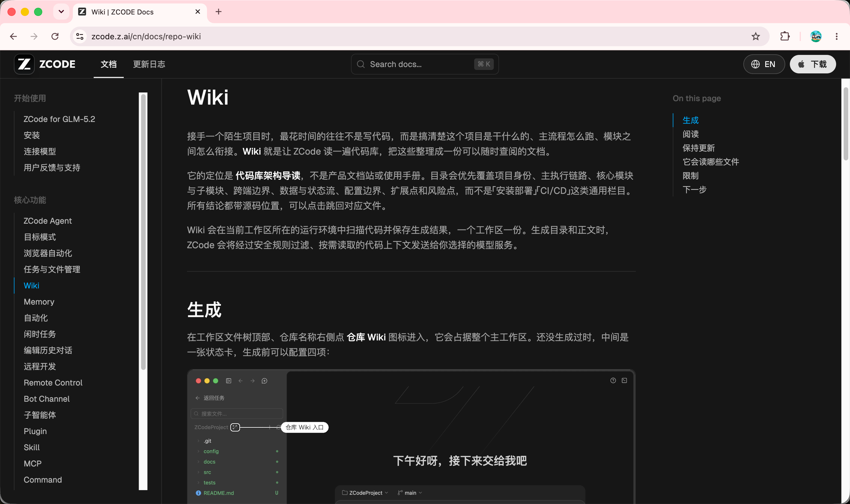Viewport: 850px width, 504px height.
Task: Open the Remote Control page
Action: (53, 383)
